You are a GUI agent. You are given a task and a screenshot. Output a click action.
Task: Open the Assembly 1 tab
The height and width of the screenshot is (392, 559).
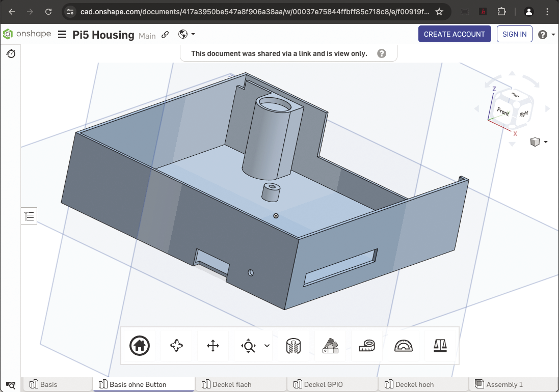[503, 384]
